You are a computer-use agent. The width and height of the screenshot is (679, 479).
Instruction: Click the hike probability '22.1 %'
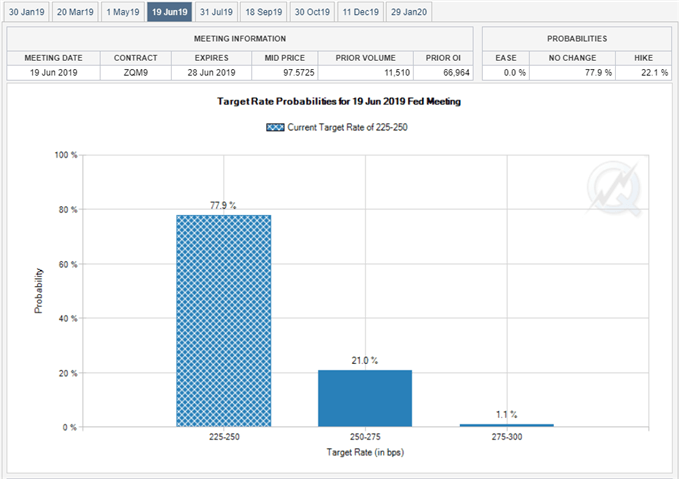(x=654, y=73)
